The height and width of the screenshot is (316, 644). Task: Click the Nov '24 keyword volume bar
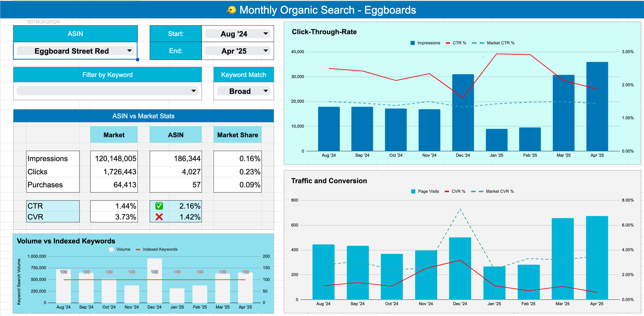[132, 294]
